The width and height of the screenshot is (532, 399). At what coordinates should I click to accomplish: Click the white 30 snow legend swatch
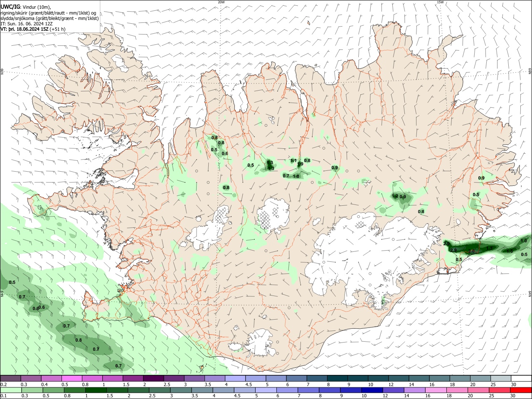521,379
